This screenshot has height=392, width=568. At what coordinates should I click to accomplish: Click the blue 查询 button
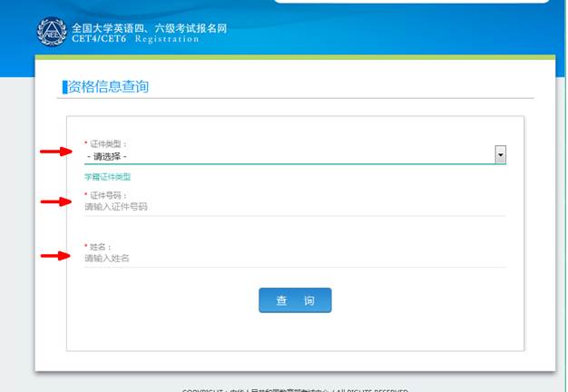coord(295,300)
